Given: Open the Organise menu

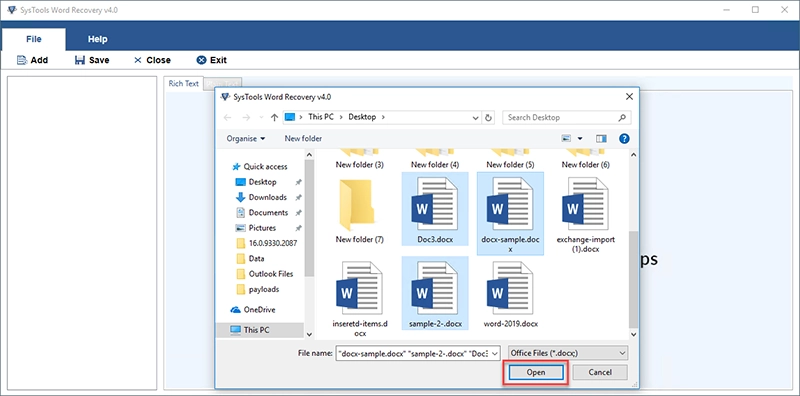Looking at the screenshot, I should [x=246, y=138].
